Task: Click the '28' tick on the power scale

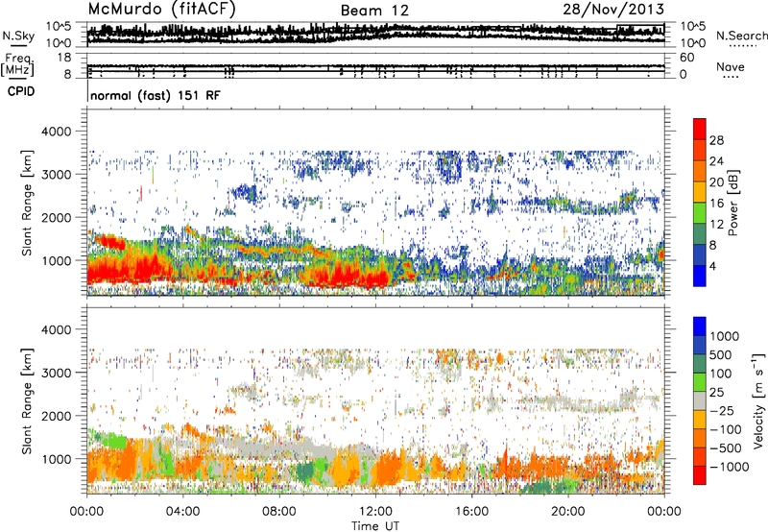Action: point(716,140)
